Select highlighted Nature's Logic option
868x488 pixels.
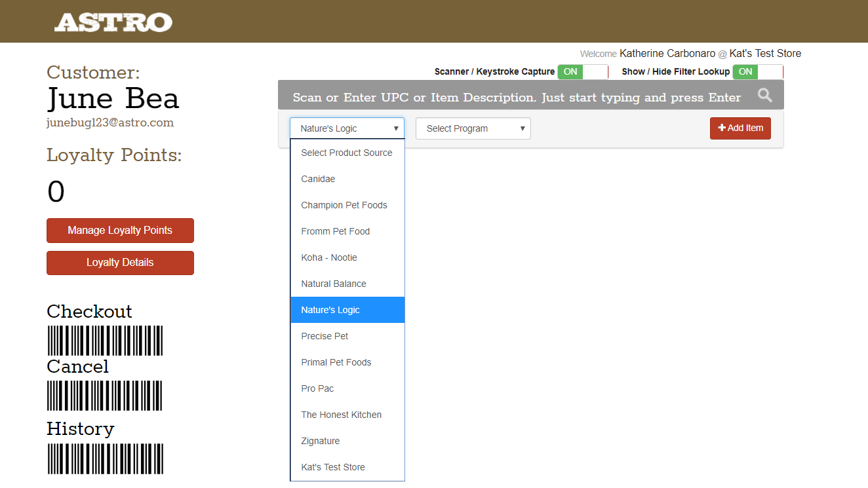347,310
